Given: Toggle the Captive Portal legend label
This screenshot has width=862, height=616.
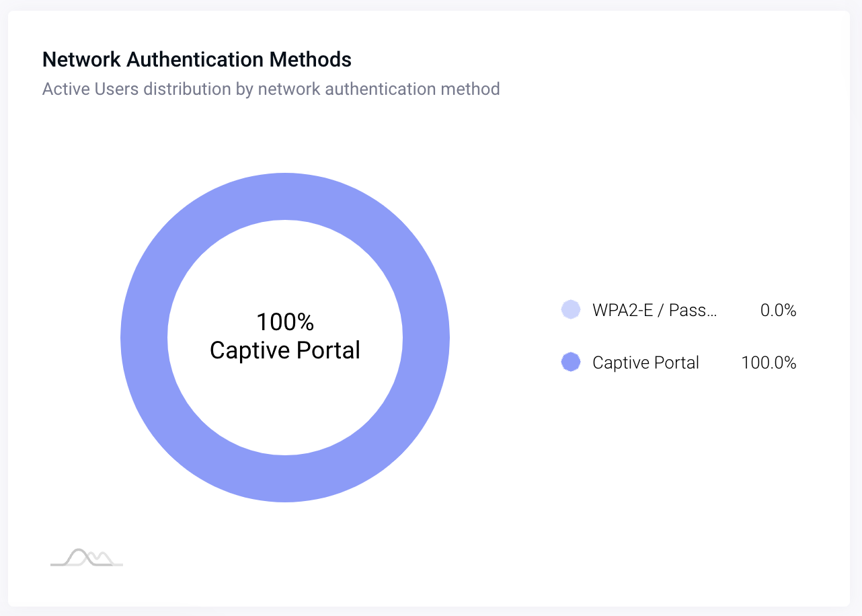Looking at the screenshot, I should pyautogui.click(x=645, y=362).
